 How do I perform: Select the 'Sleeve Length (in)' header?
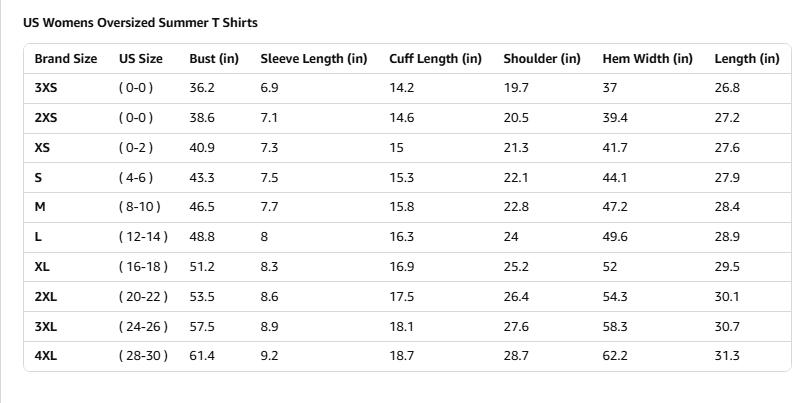[314, 59]
